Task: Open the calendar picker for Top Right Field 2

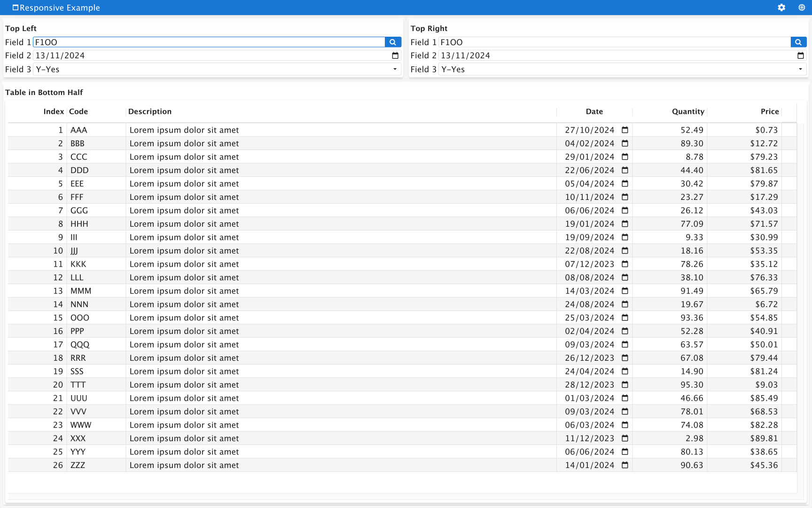Action: [x=801, y=56]
